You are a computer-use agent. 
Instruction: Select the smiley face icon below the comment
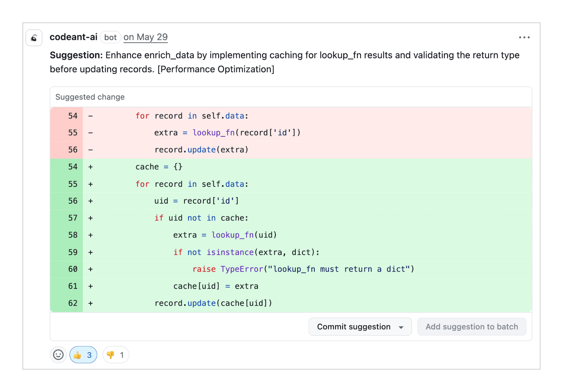point(58,355)
